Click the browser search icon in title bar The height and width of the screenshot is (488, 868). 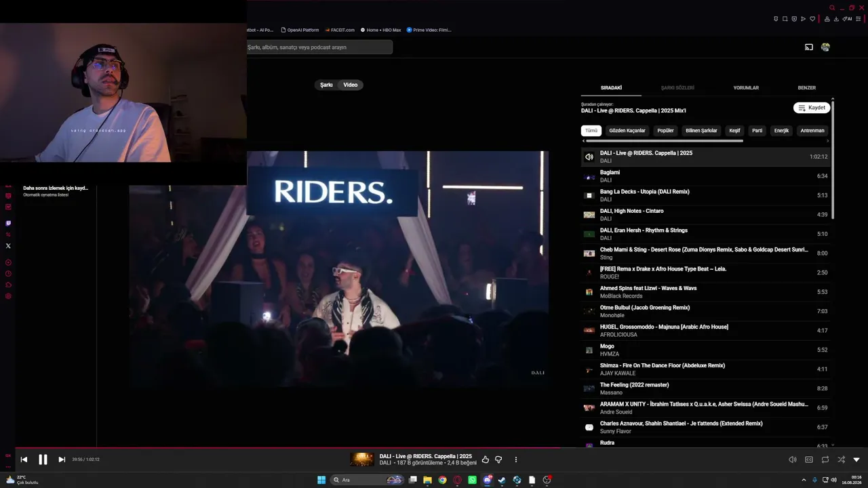click(x=832, y=8)
